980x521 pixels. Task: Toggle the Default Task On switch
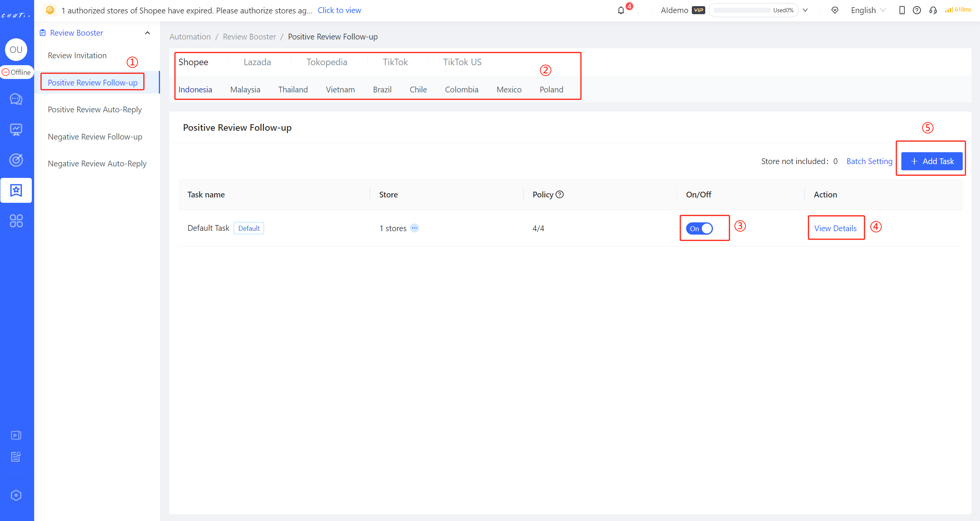[x=699, y=228]
